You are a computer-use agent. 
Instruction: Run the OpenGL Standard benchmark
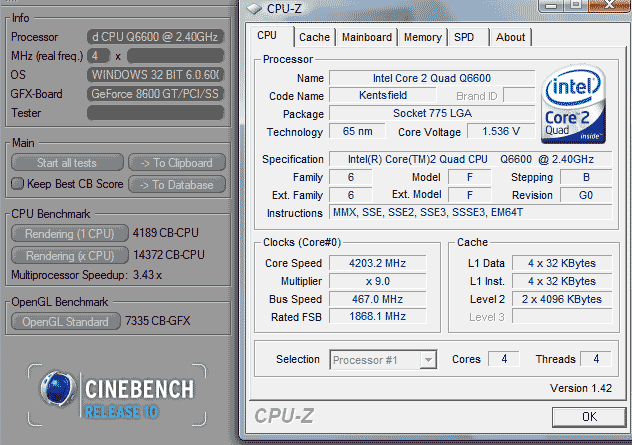pos(66,322)
